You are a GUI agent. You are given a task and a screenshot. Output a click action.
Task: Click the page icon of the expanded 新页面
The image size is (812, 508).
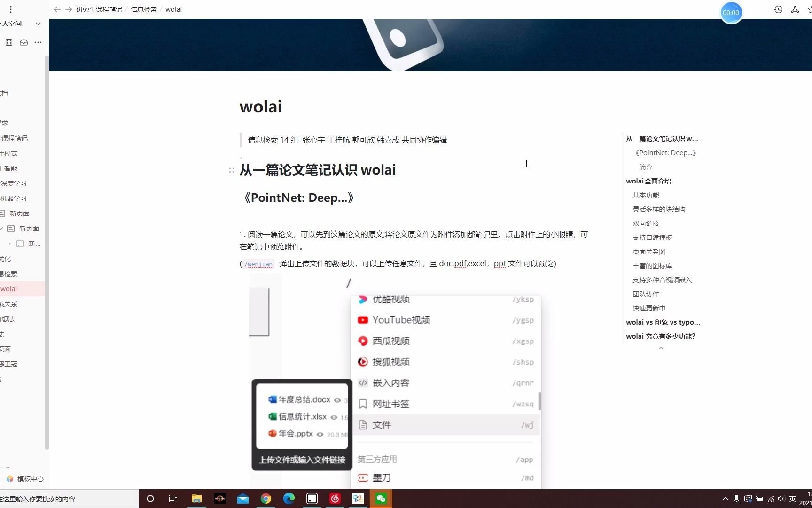(11, 229)
